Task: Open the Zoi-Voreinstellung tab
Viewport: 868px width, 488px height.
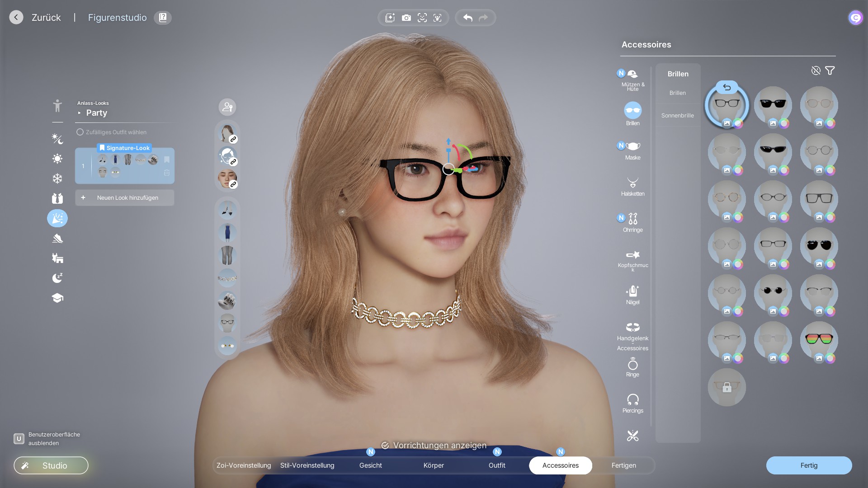Action: 244,465
